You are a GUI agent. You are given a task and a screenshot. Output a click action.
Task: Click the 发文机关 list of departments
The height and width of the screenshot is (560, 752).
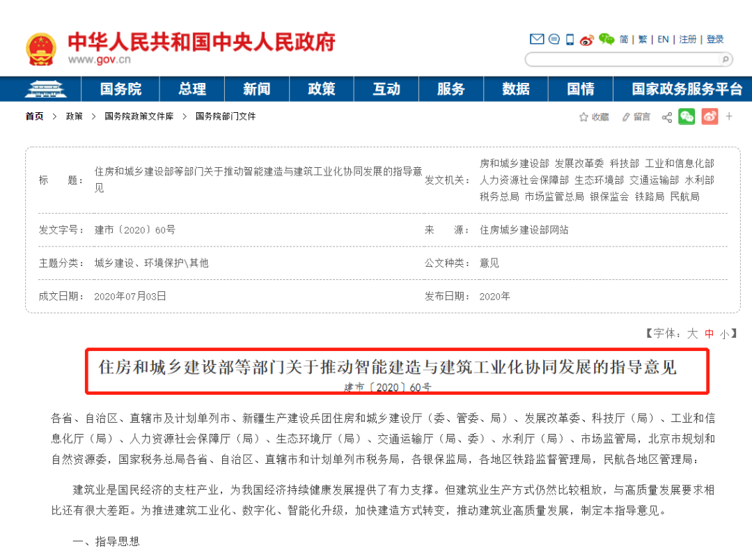[x=597, y=180]
